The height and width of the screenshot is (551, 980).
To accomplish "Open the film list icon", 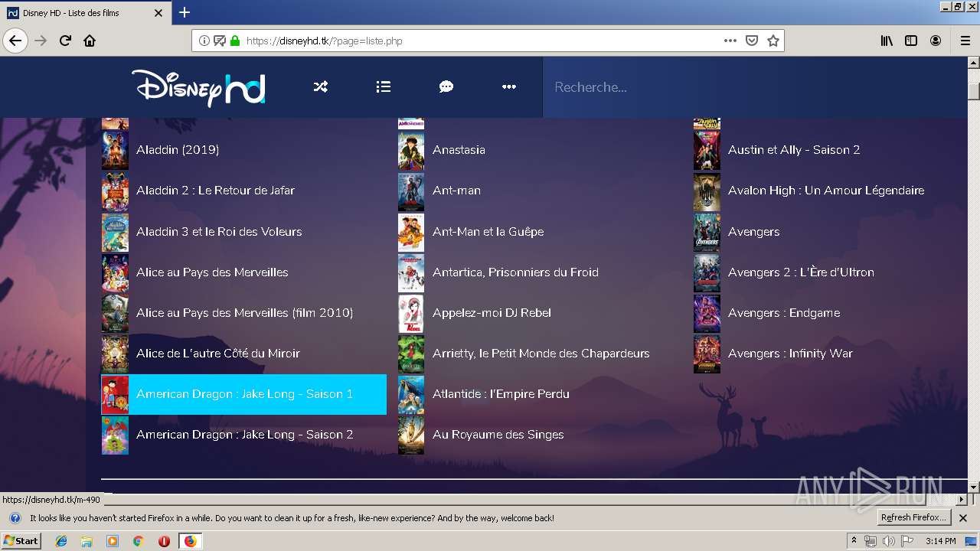I will [x=384, y=87].
